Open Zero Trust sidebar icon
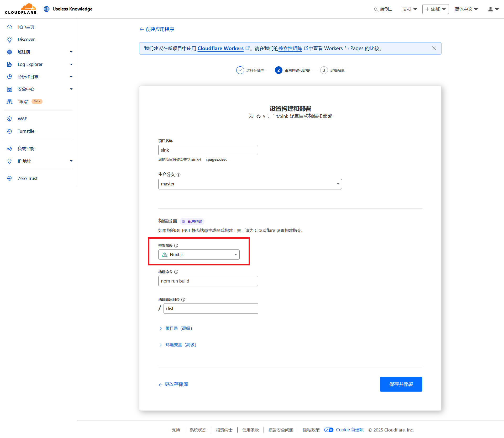Viewport: 504px width, 438px height. (x=9, y=178)
